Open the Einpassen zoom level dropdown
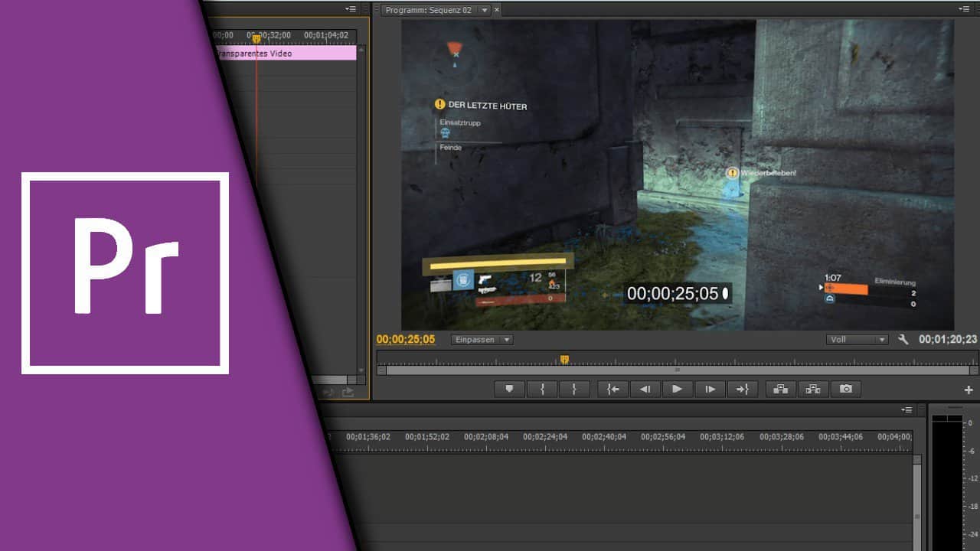The width and height of the screenshot is (980, 551). (481, 339)
